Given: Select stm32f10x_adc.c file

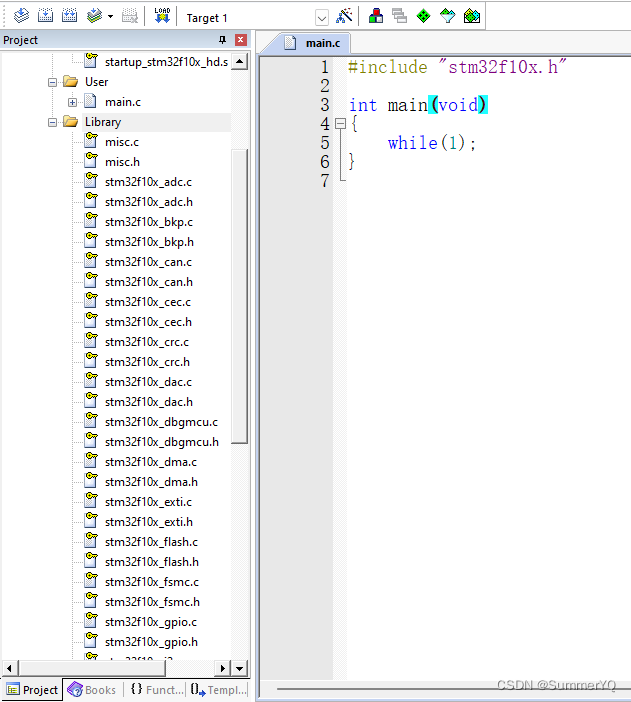Looking at the screenshot, I should [148, 182].
